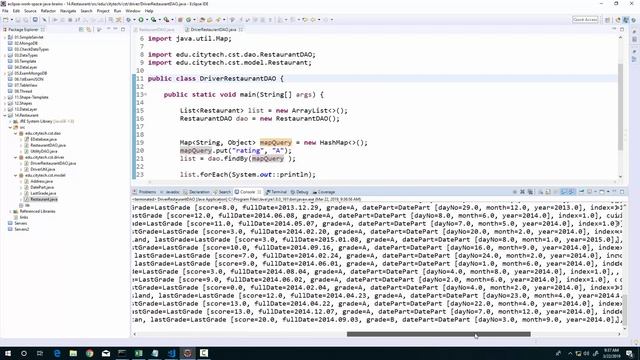
Task: Open the Refactor menu
Action: (x=48, y=11)
